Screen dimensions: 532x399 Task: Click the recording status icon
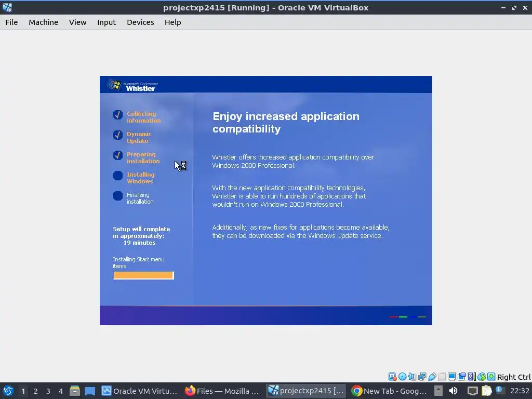(x=461, y=376)
